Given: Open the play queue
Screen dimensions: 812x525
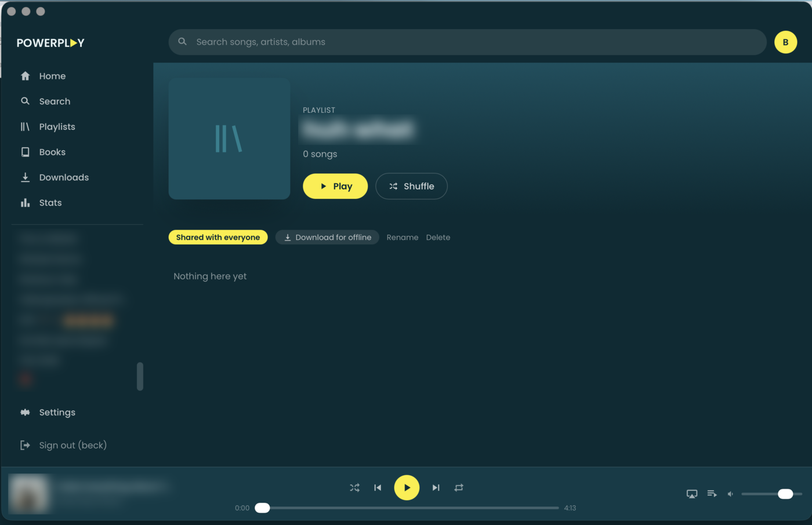Looking at the screenshot, I should coord(712,494).
